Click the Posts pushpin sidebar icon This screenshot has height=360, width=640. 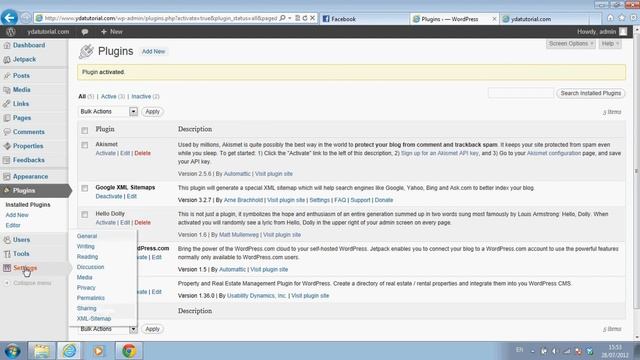click(7, 76)
